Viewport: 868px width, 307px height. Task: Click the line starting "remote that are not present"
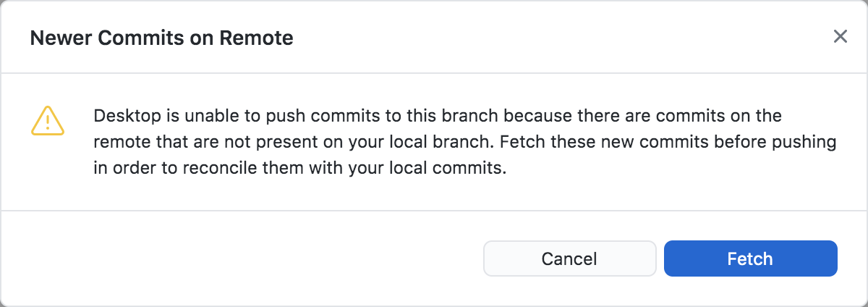point(464,142)
